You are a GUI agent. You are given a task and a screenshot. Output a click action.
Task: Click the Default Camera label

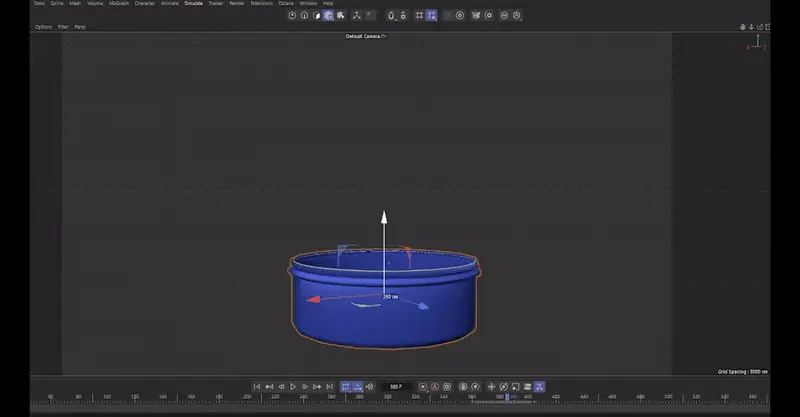click(363, 36)
